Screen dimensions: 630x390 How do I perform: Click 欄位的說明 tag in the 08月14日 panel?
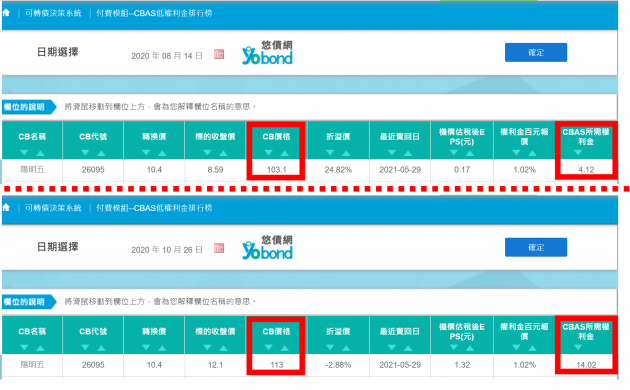[29, 107]
